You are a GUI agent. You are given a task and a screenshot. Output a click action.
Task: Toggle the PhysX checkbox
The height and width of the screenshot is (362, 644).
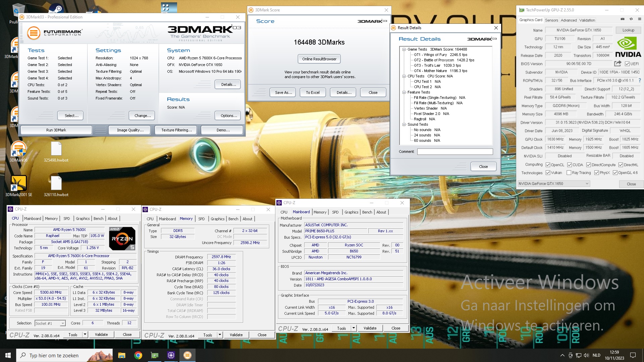tap(597, 173)
